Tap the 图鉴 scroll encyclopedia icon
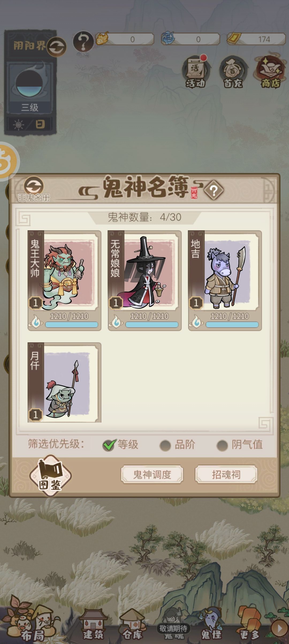 click(x=50, y=476)
